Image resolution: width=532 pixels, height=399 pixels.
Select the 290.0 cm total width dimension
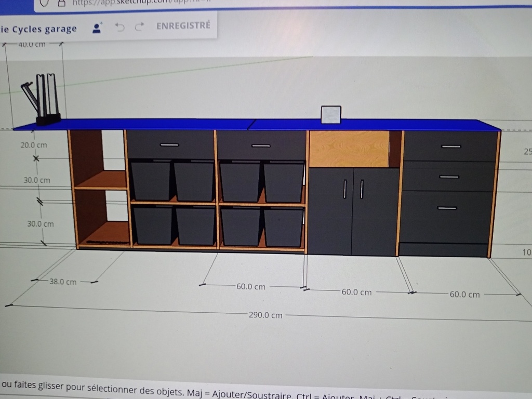point(265,315)
